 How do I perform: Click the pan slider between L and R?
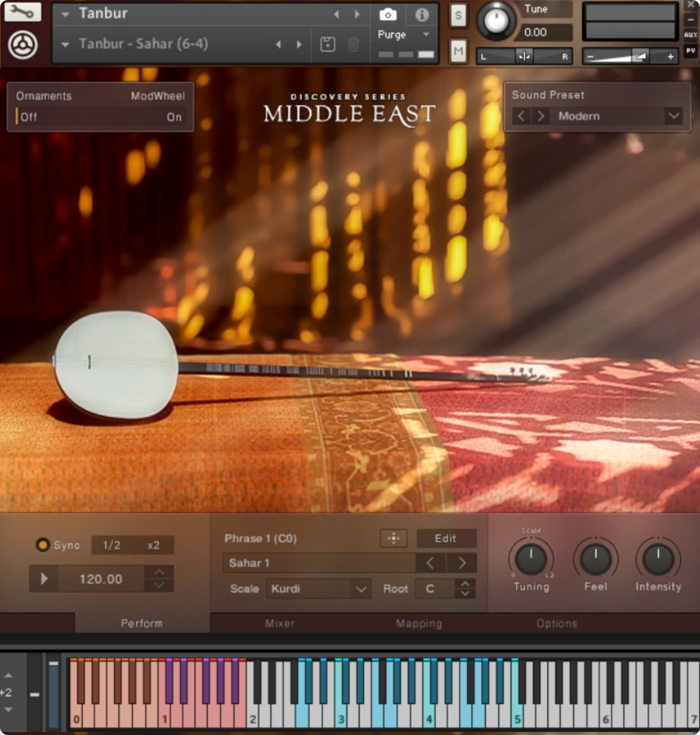[x=525, y=56]
